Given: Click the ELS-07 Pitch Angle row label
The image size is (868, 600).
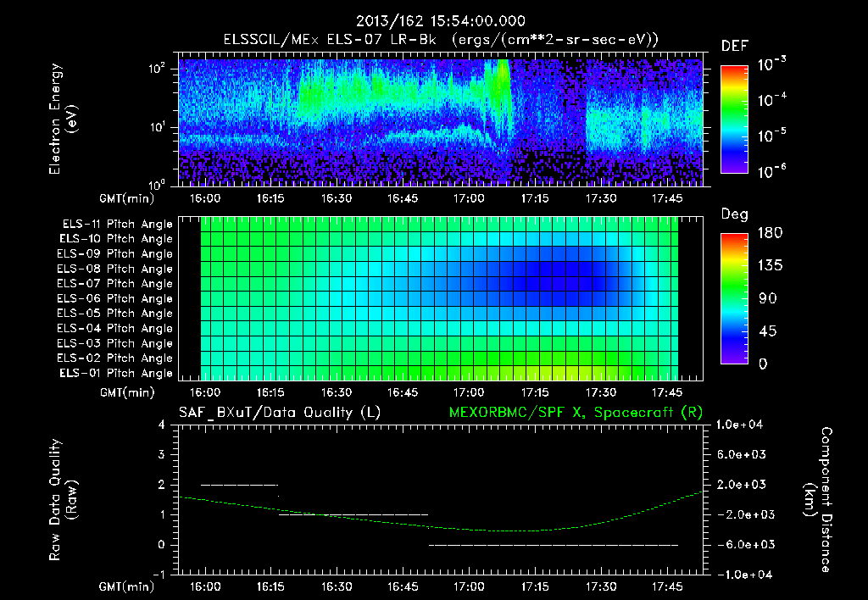Looking at the screenshot, I should (114, 283).
